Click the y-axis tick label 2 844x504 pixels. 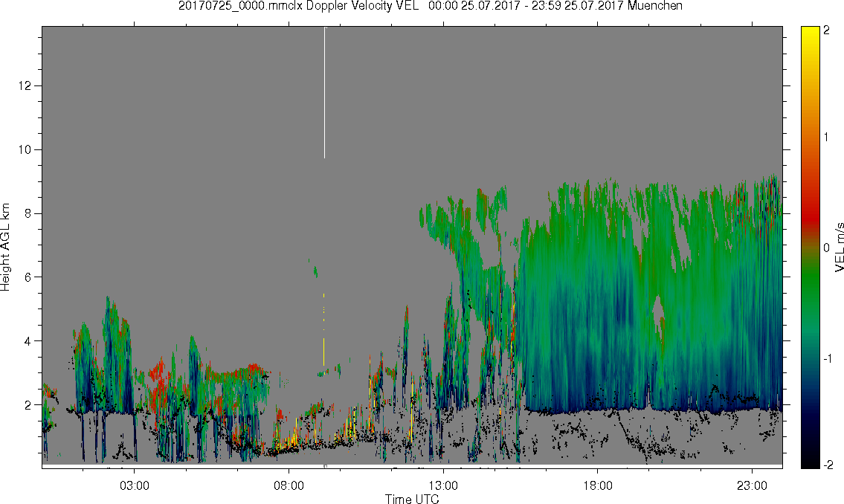point(29,404)
